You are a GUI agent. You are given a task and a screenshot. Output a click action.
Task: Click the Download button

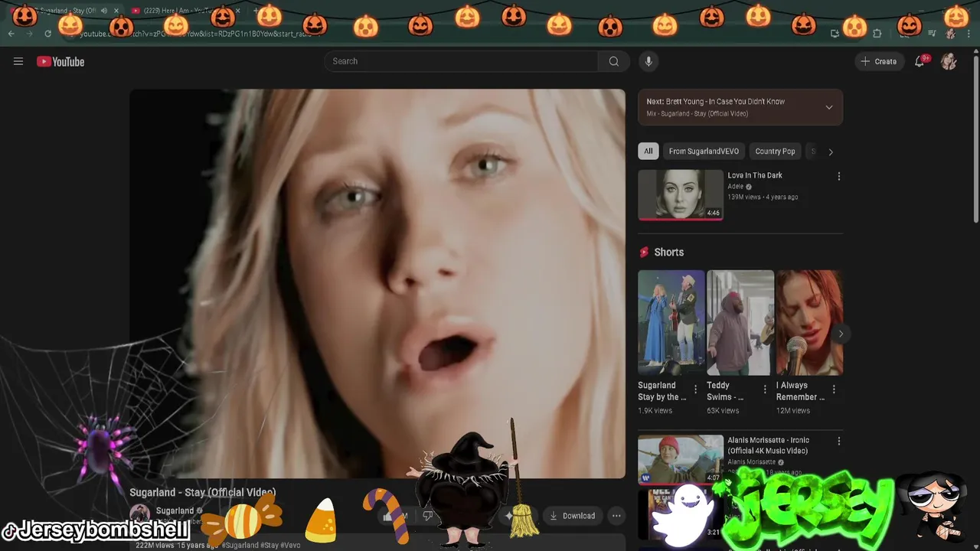click(572, 516)
